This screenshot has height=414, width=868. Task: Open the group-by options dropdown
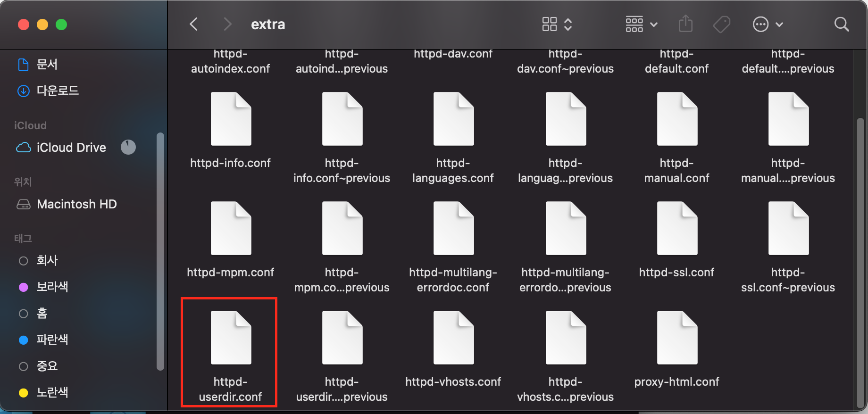pyautogui.click(x=642, y=24)
